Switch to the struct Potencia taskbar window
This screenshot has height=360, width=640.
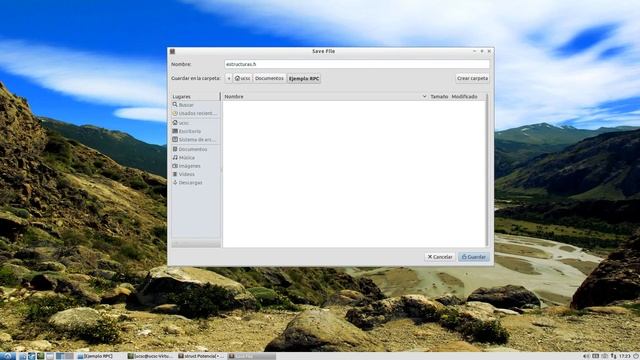(x=201, y=356)
